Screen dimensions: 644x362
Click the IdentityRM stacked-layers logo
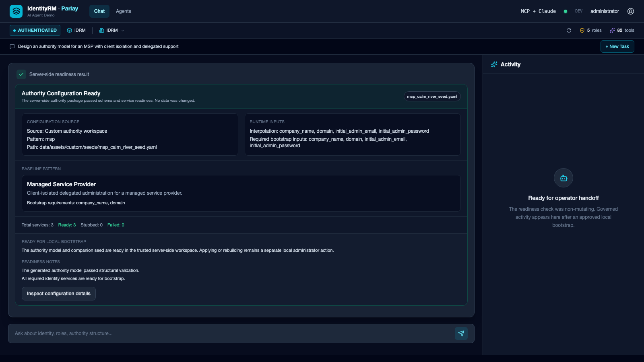(16, 11)
